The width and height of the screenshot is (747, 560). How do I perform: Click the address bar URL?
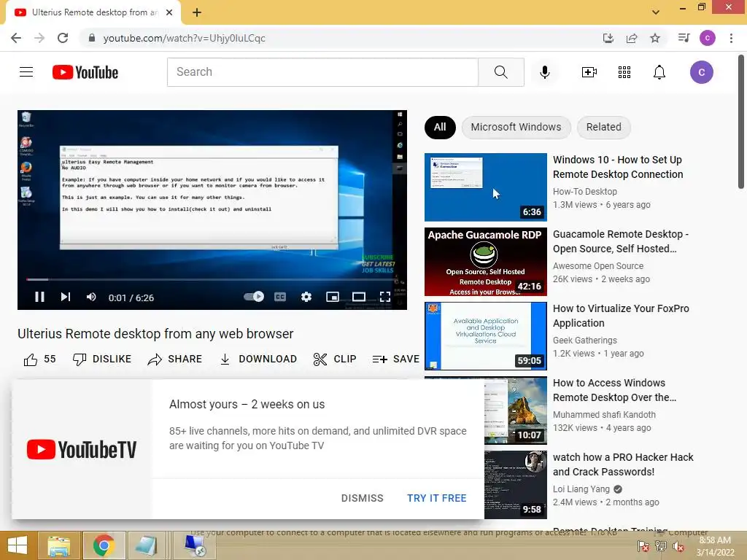pyautogui.click(x=184, y=38)
